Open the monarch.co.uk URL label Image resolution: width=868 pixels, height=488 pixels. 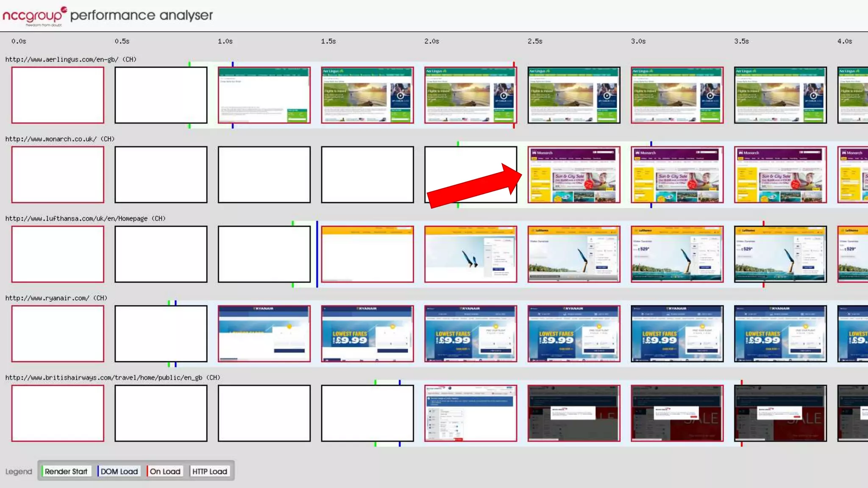pos(59,139)
